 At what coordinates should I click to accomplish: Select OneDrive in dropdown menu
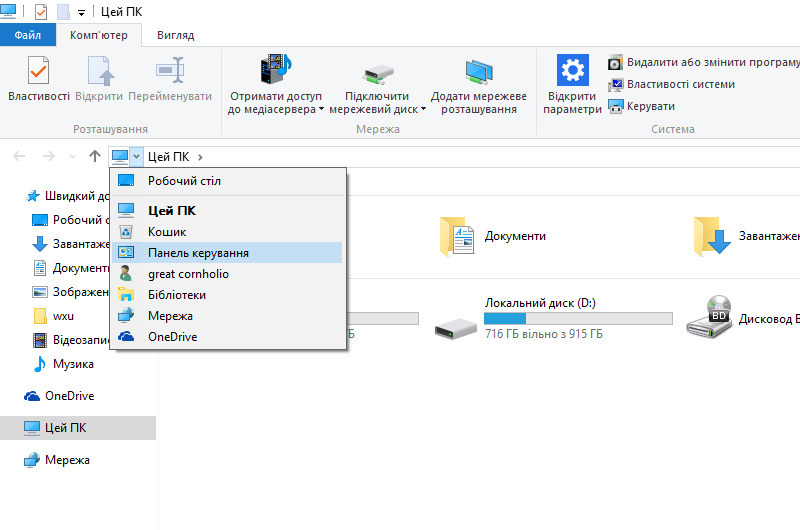pos(227,337)
